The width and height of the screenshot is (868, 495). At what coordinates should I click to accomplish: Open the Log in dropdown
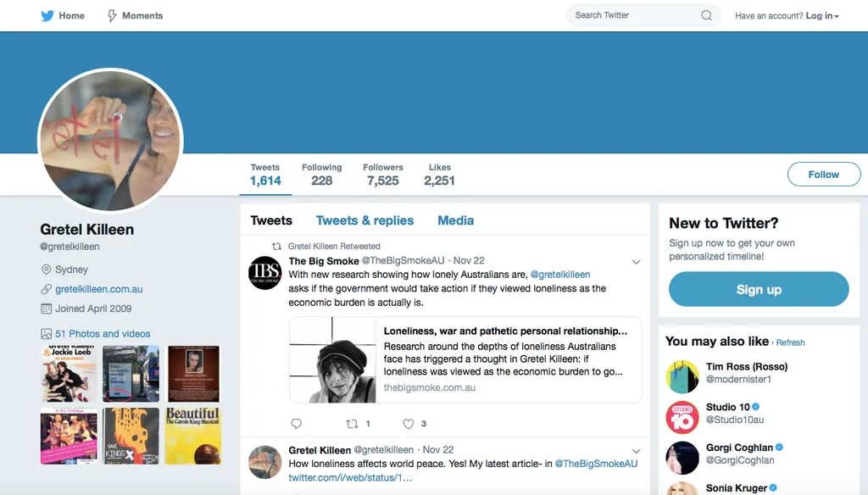[822, 15]
